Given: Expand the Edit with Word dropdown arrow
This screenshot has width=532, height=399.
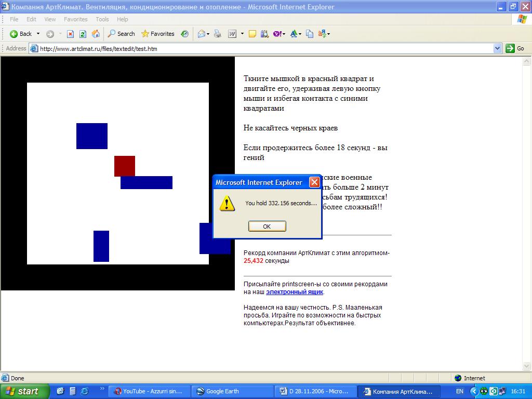Looking at the screenshot, I should (x=242, y=34).
